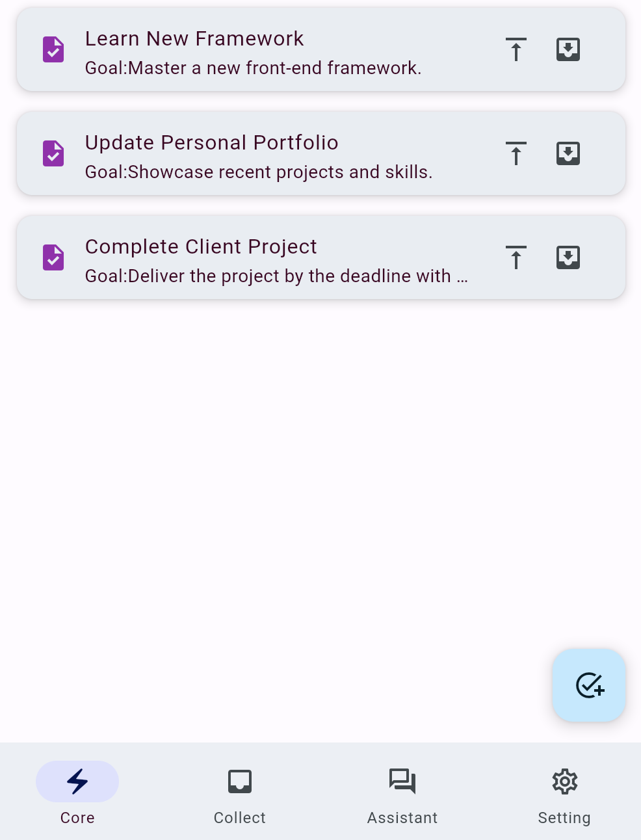Viewport: 641px width, 840px height.
Task: Archive the Learn New Framework goal
Action: (568, 49)
